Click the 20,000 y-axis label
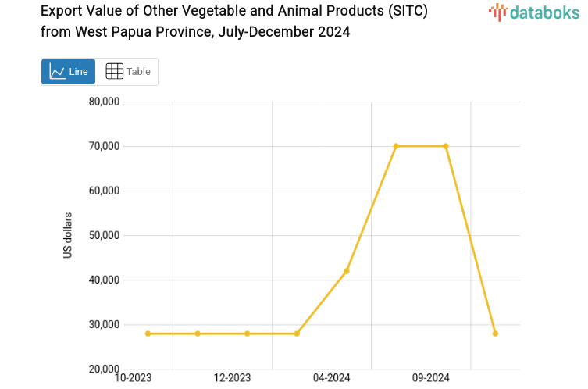This screenshot has height=389, width=588. point(103,369)
